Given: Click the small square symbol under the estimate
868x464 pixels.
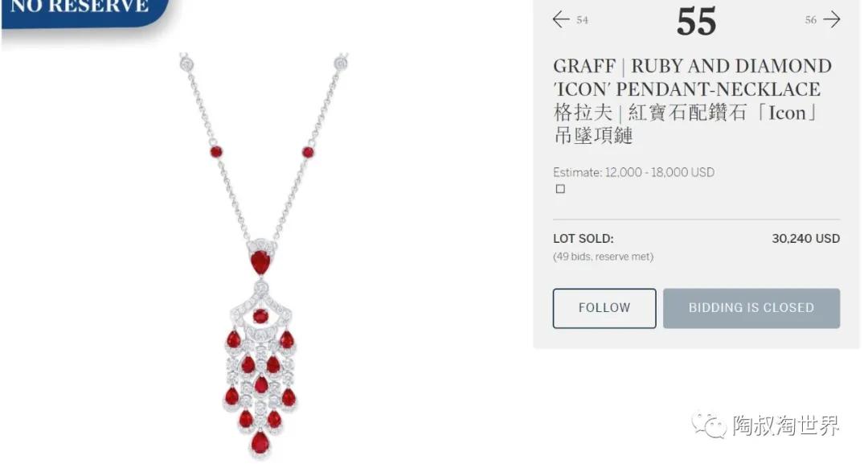Looking at the screenshot, I should [x=560, y=189].
